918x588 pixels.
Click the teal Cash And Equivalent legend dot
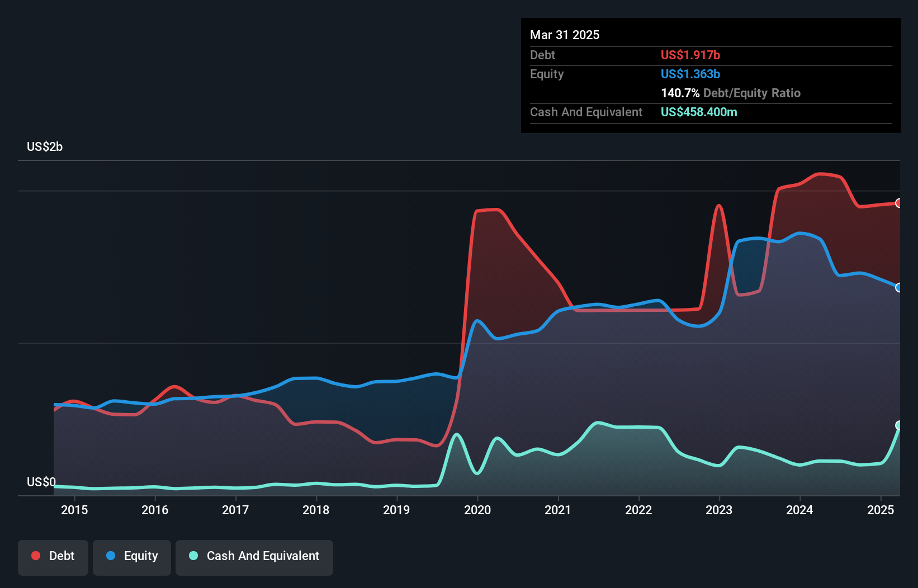click(x=193, y=556)
